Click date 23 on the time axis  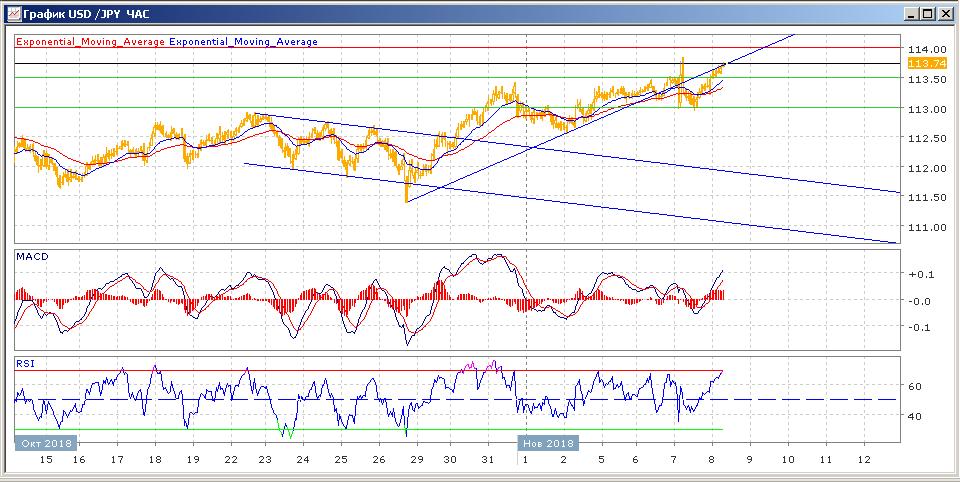point(266,460)
